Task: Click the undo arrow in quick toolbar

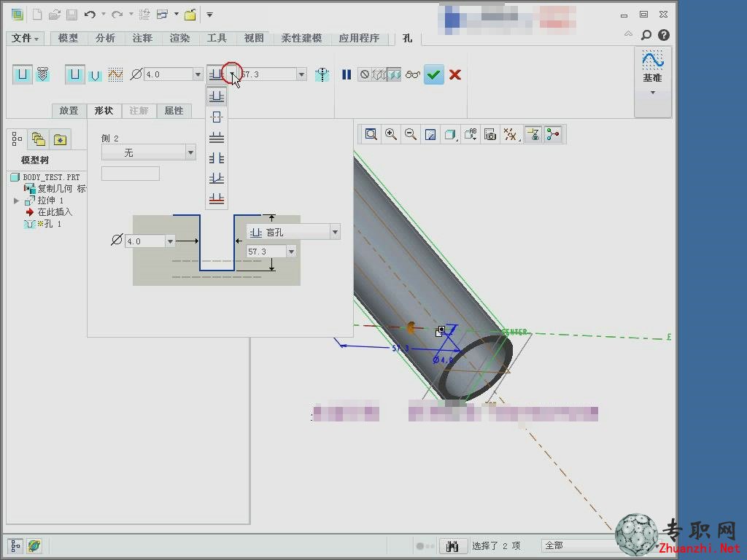Action: [89, 15]
